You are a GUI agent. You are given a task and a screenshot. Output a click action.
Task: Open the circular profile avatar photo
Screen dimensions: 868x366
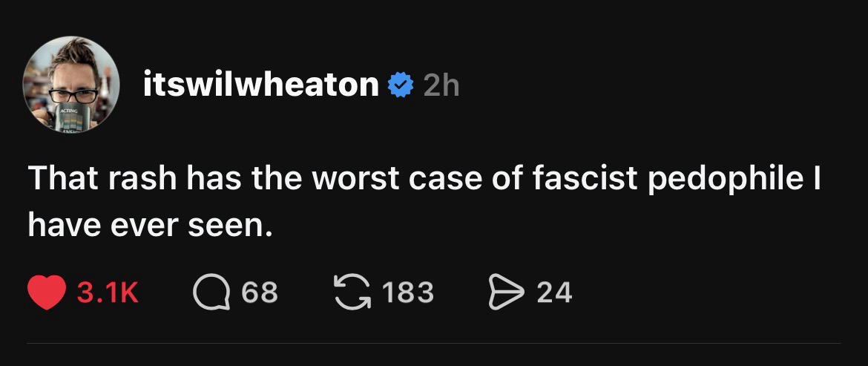coord(71,82)
